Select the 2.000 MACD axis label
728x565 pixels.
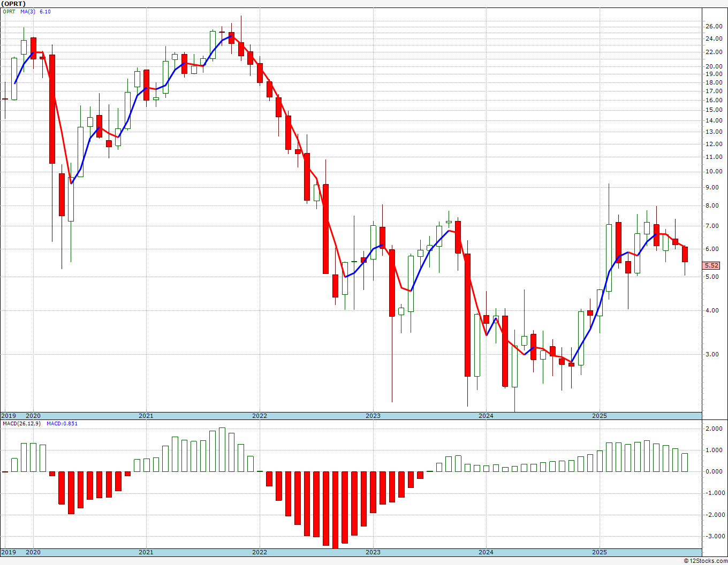(x=715, y=429)
